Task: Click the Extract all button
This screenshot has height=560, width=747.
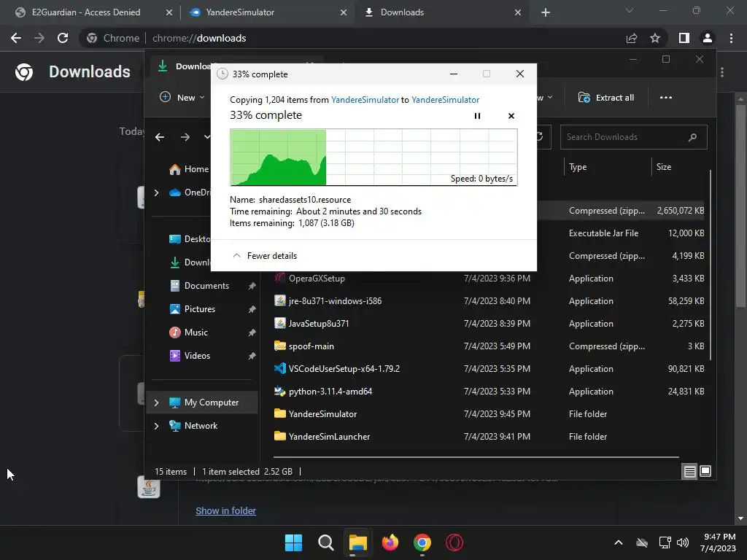Action: click(x=606, y=97)
